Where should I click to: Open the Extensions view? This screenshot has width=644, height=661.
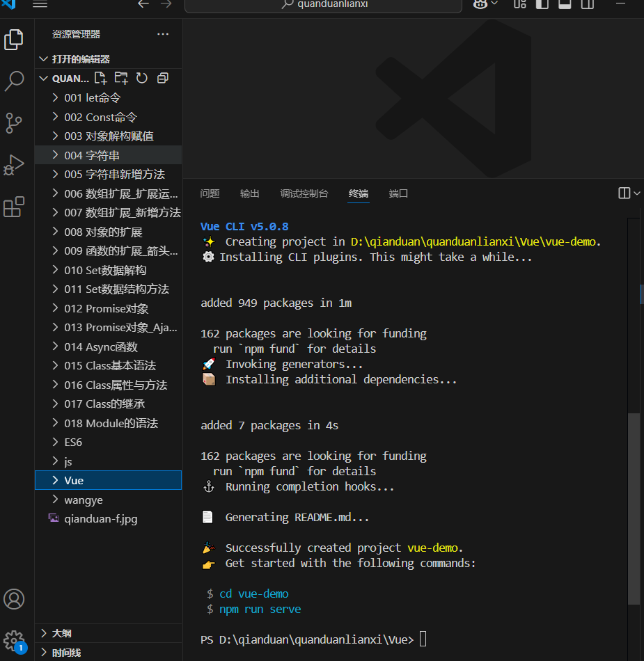point(14,207)
